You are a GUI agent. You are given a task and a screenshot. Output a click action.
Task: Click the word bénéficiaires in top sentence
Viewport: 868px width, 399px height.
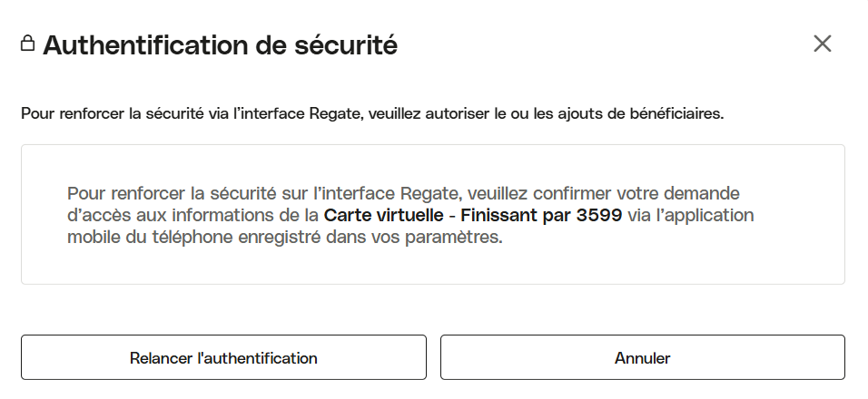pos(676,114)
